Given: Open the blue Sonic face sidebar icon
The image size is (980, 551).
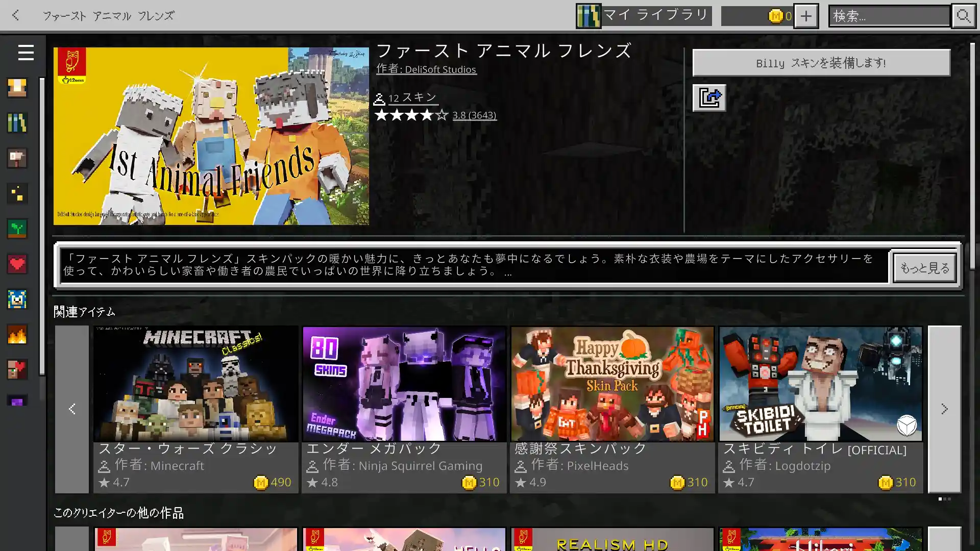Looking at the screenshot, I should tap(17, 299).
